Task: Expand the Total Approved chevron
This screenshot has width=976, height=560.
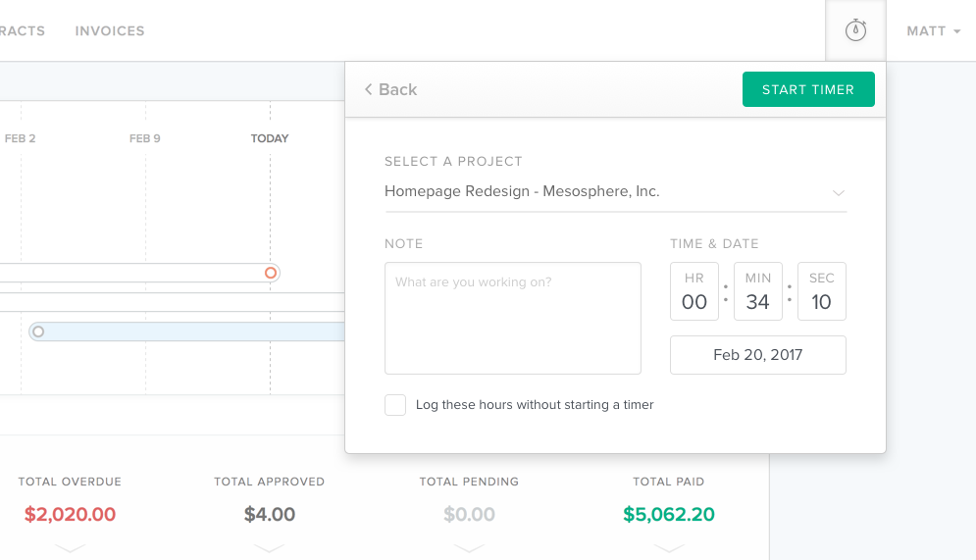Action: [x=269, y=547]
